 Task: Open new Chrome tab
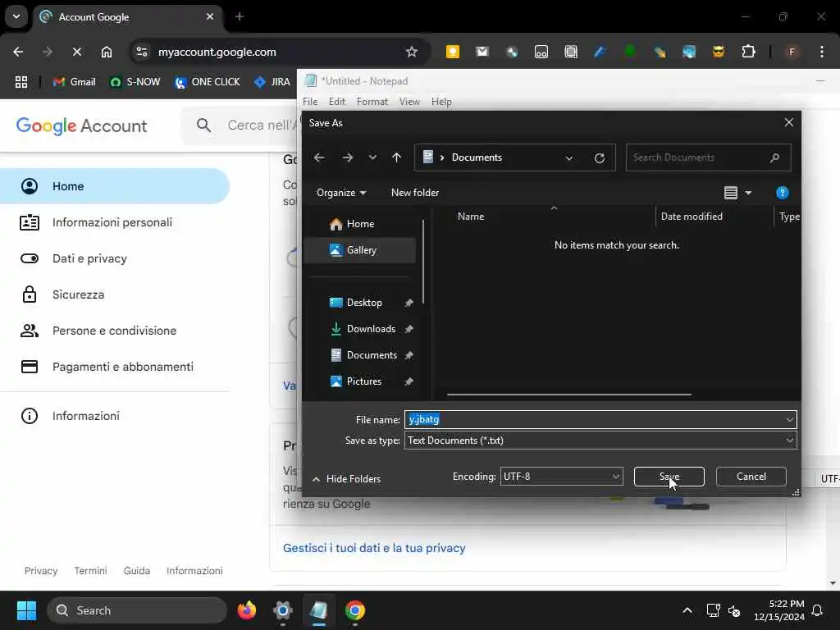[240, 16]
